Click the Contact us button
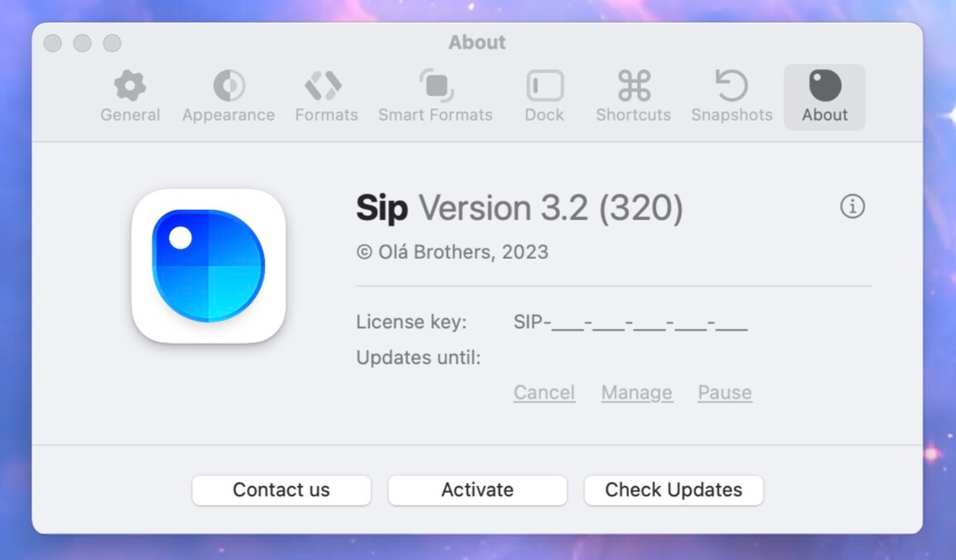Screen dimensions: 956x560 point(281,490)
